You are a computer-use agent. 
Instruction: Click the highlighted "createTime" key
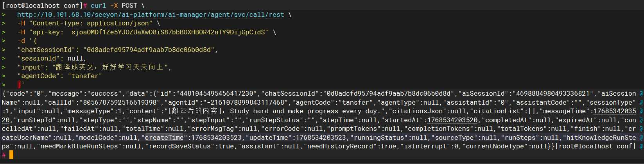coord(164,137)
